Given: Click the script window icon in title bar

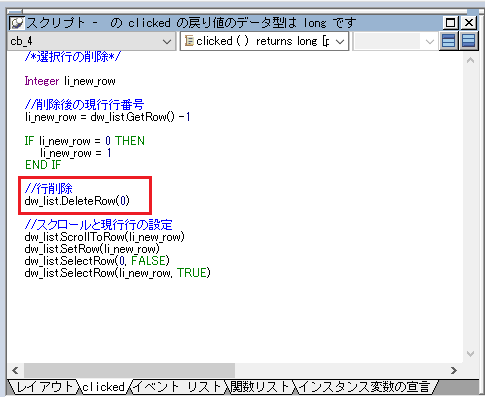Looking at the screenshot, I should coord(17,23).
